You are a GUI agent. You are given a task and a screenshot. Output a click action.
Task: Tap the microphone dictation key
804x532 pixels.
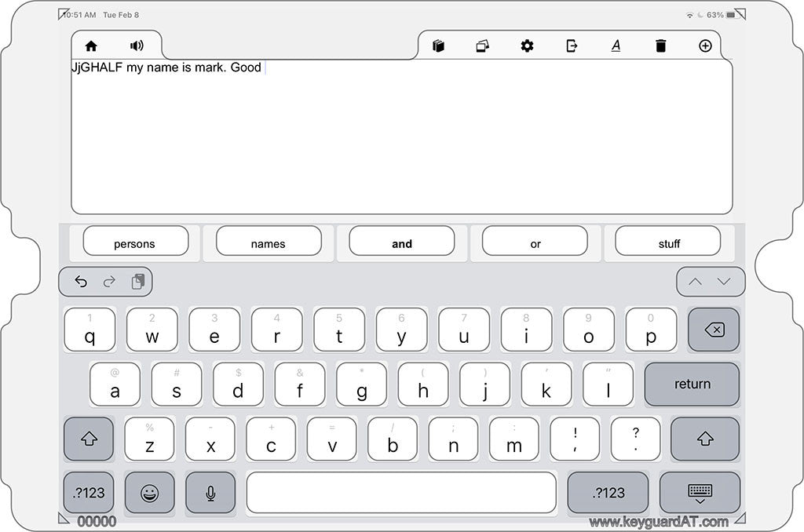point(210,493)
